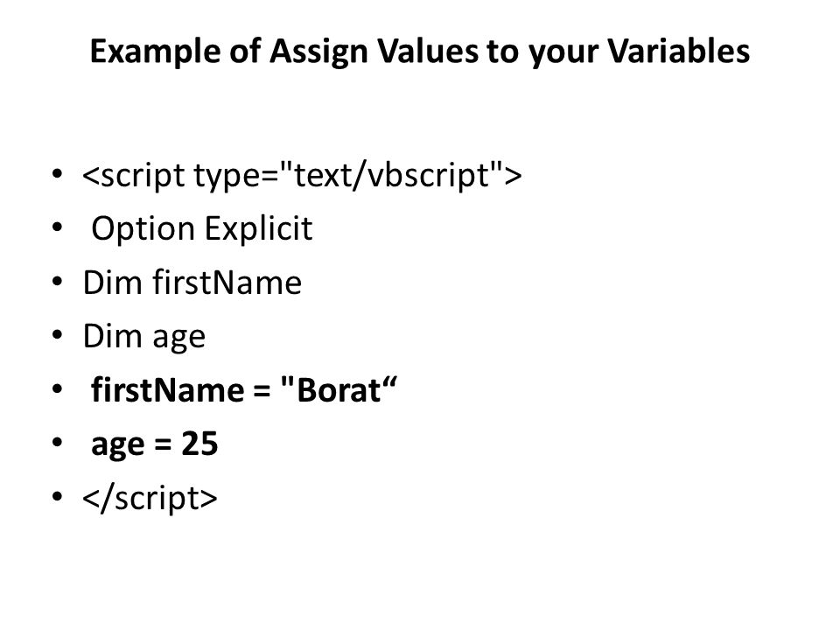Click the closing </script> tag line
Viewport: 840px width, 630px height.
150,498
